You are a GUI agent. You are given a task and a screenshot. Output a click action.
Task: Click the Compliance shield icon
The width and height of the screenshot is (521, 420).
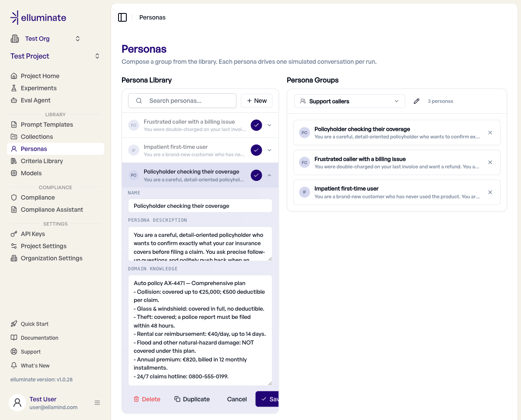point(14,197)
